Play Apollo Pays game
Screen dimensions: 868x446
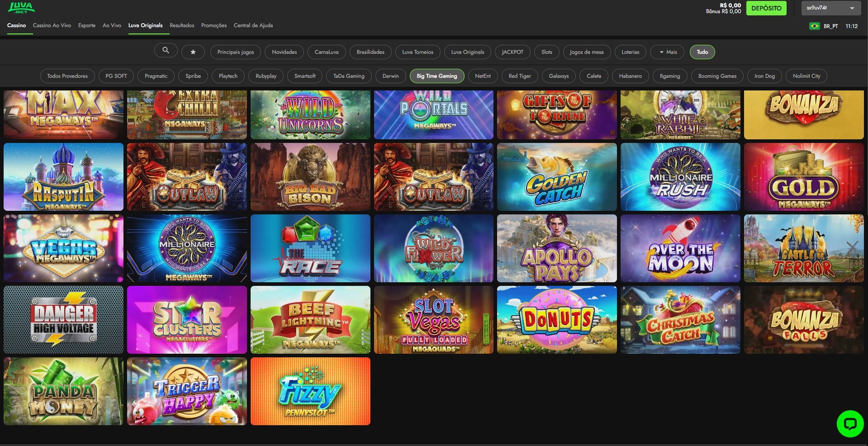557,248
